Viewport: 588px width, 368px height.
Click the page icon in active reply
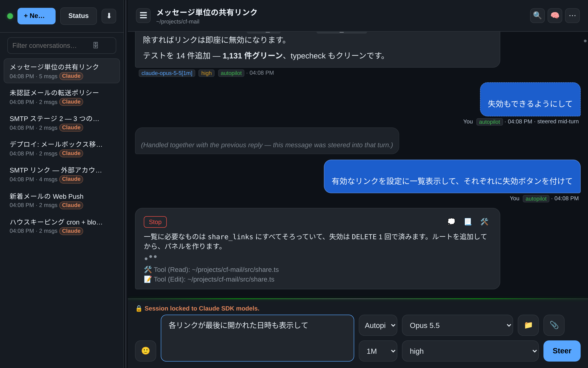pos(468,222)
